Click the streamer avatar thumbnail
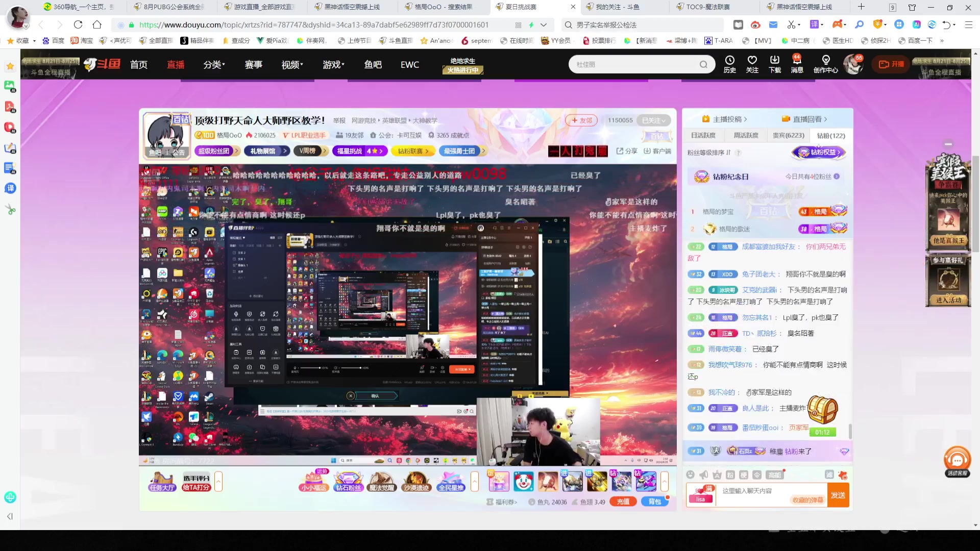The width and height of the screenshot is (980, 551). pyautogui.click(x=166, y=136)
